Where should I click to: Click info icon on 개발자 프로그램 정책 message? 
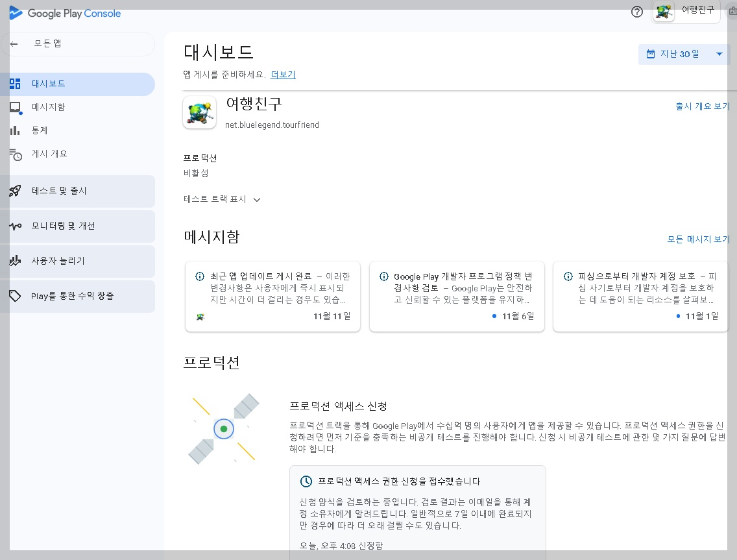point(384,276)
